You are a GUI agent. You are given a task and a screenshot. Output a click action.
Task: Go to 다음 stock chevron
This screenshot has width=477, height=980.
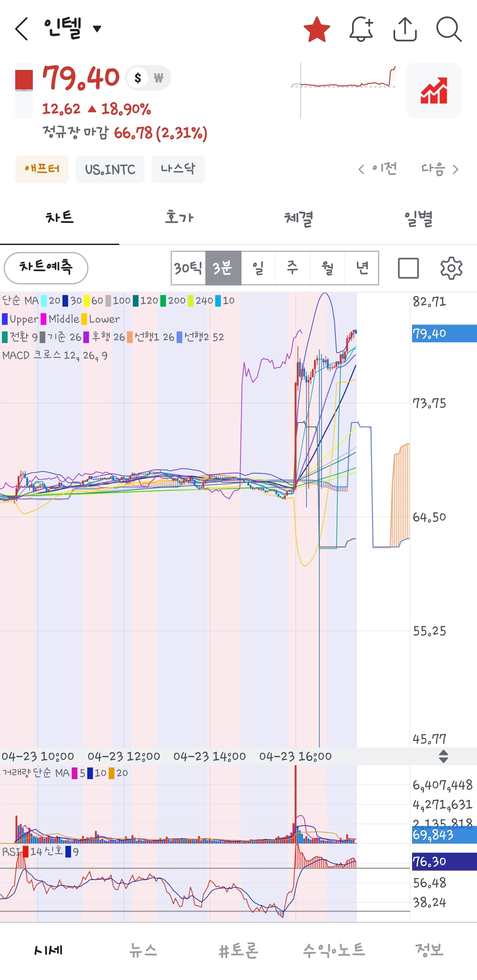pos(440,169)
